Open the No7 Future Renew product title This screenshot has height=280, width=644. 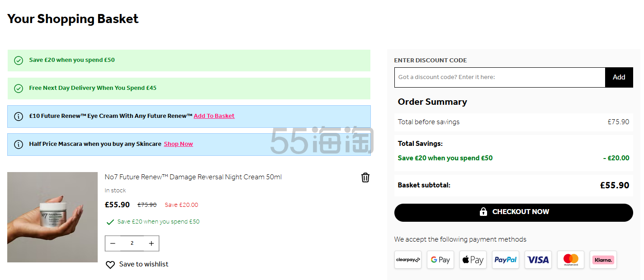tap(193, 177)
